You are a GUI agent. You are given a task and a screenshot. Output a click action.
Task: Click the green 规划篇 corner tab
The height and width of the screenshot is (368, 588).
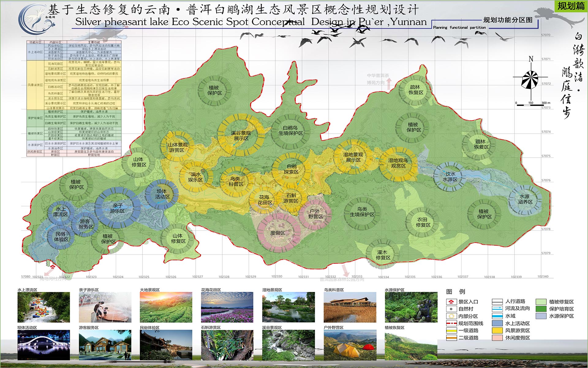click(571, 6)
